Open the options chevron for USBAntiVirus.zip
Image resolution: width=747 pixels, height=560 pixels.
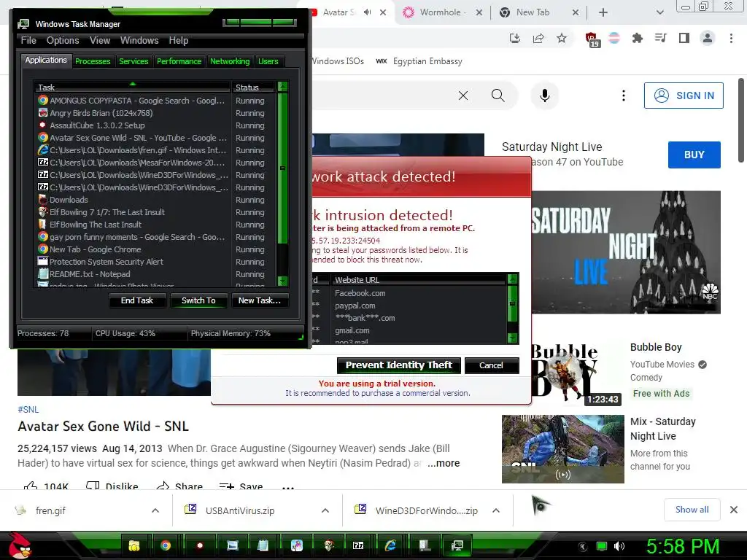tap(325, 510)
